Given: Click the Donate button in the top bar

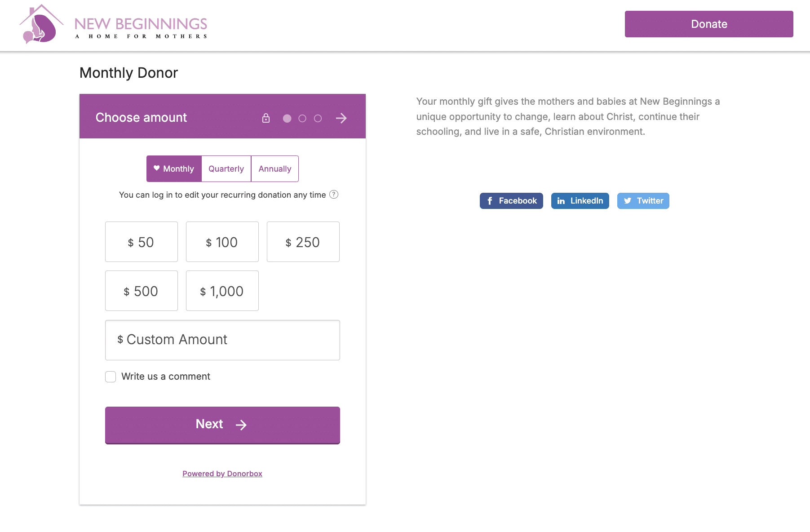Looking at the screenshot, I should coord(708,24).
